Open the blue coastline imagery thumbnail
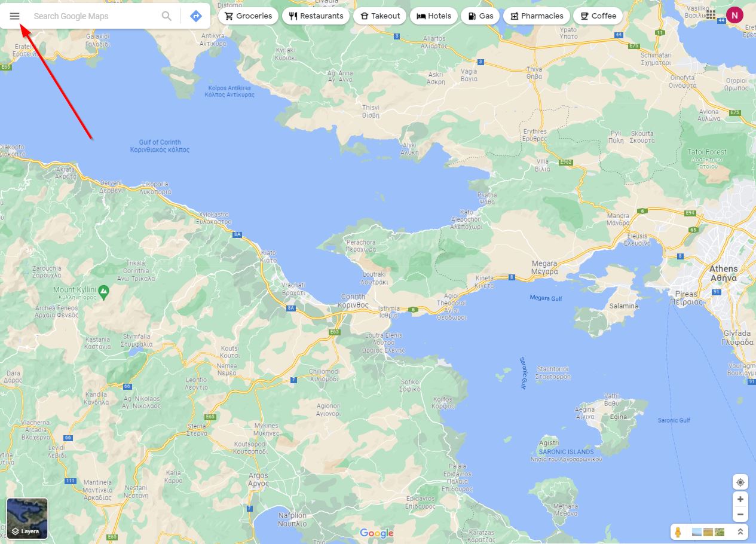Viewport: 756px width, 544px height. point(696,531)
